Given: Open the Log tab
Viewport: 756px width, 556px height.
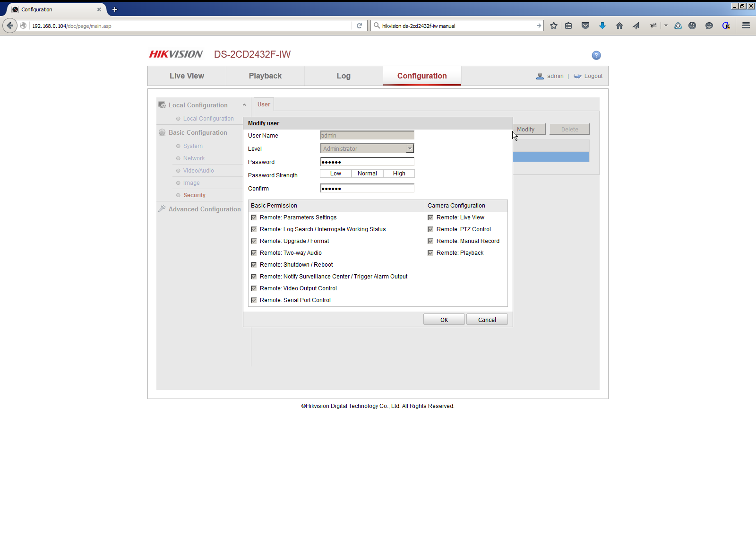Looking at the screenshot, I should coord(344,76).
